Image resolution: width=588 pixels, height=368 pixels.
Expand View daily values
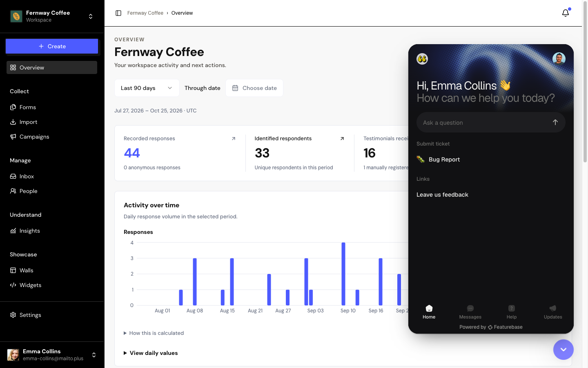click(x=151, y=353)
